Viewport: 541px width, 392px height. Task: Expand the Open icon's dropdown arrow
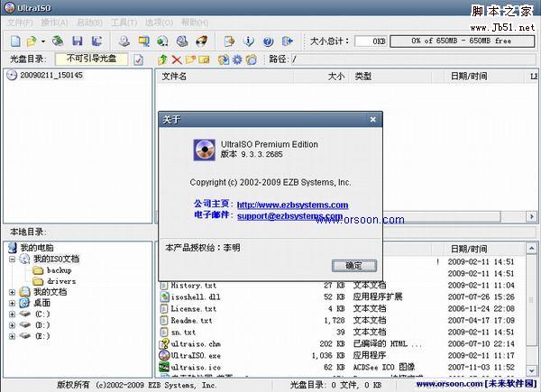[x=43, y=41]
